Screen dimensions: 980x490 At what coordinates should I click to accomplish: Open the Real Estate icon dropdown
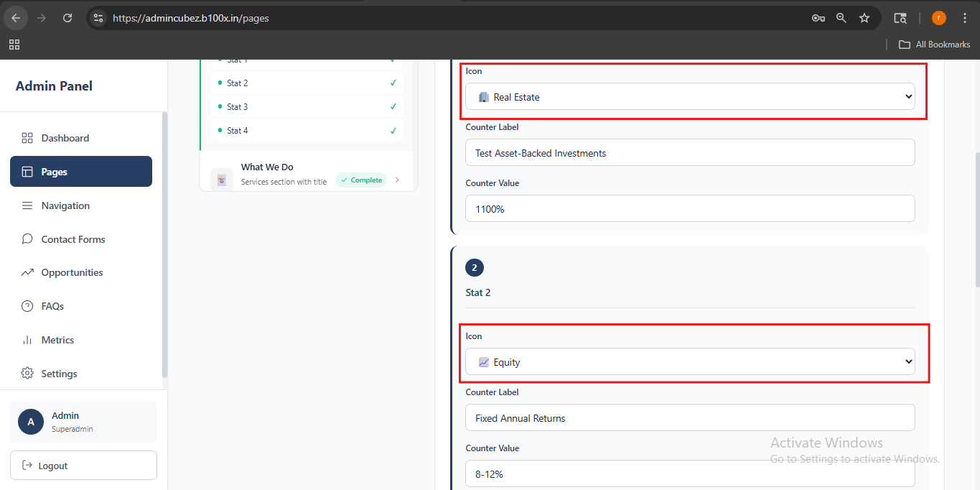(690, 97)
